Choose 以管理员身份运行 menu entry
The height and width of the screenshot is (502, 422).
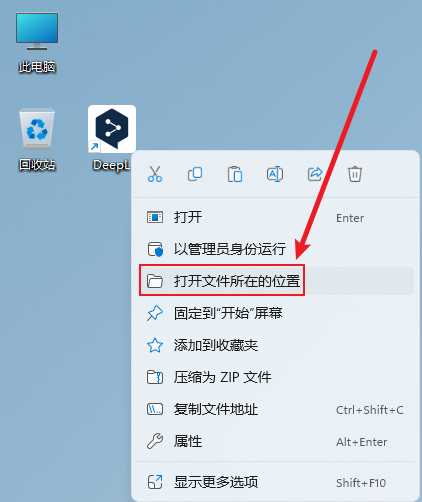pos(275,249)
